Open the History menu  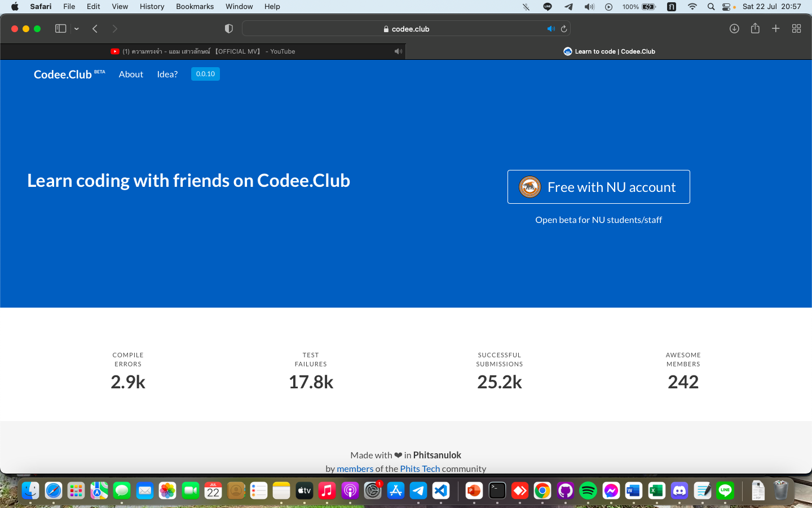[x=152, y=7]
